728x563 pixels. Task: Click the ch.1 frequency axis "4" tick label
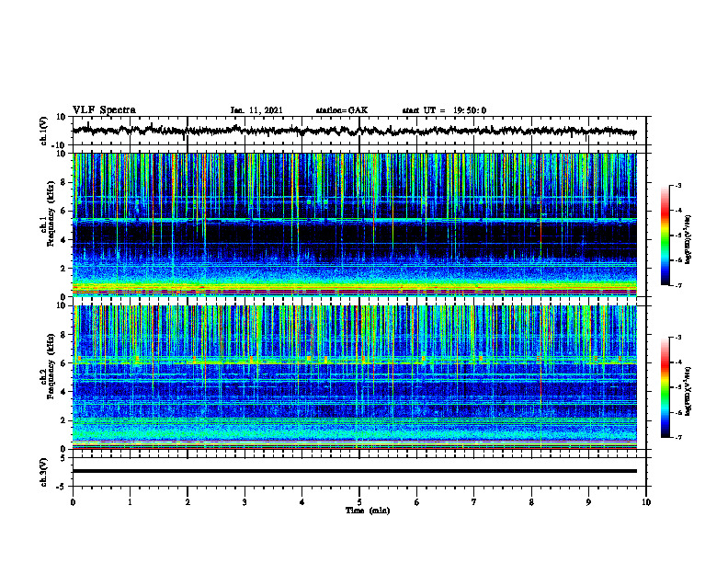point(63,240)
